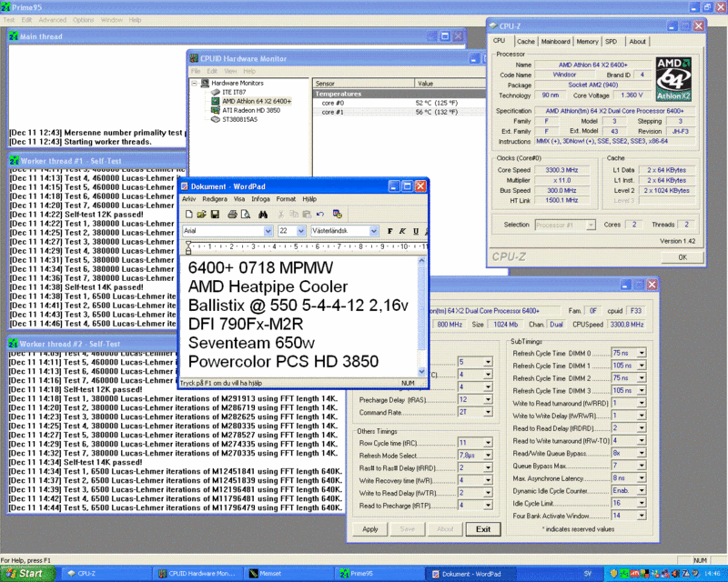728x582 pixels.
Task: Open WordPad's Infoga menu
Action: coord(260,199)
